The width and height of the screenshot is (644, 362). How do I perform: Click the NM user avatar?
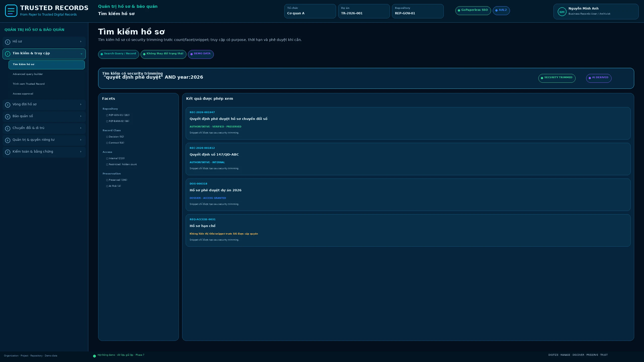pyautogui.click(x=562, y=12)
